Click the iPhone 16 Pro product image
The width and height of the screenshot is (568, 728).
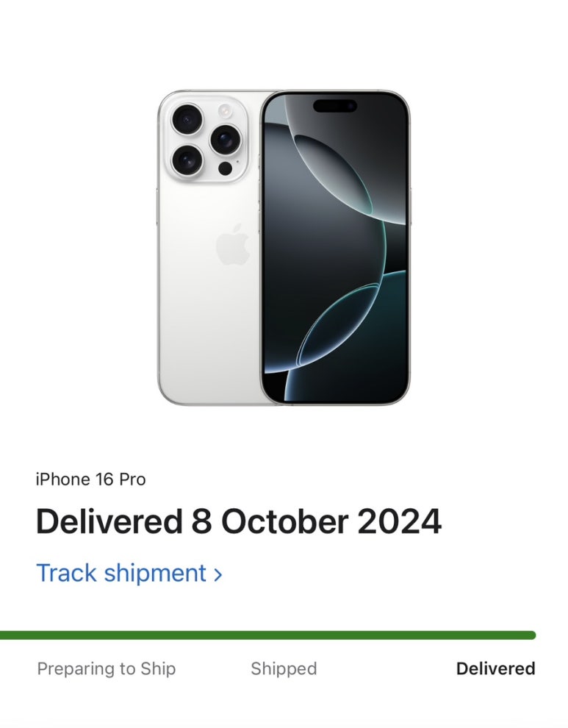tap(284, 248)
